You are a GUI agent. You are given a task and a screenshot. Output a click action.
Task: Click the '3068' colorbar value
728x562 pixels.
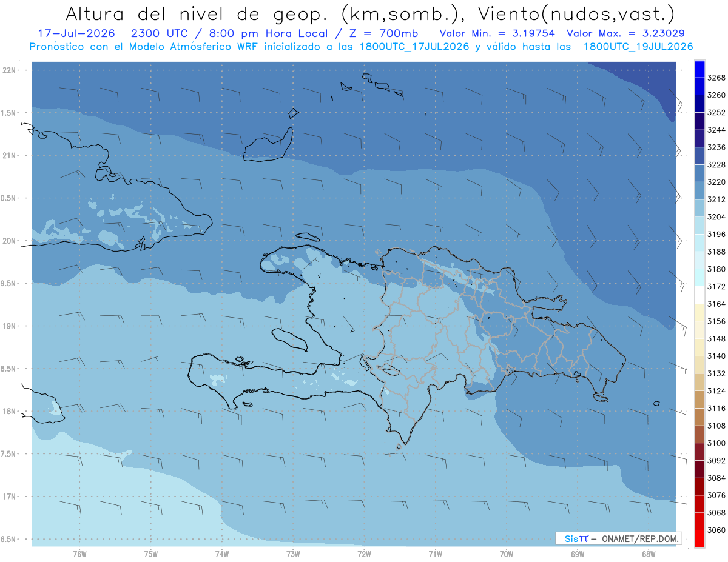click(x=716, y=512)
